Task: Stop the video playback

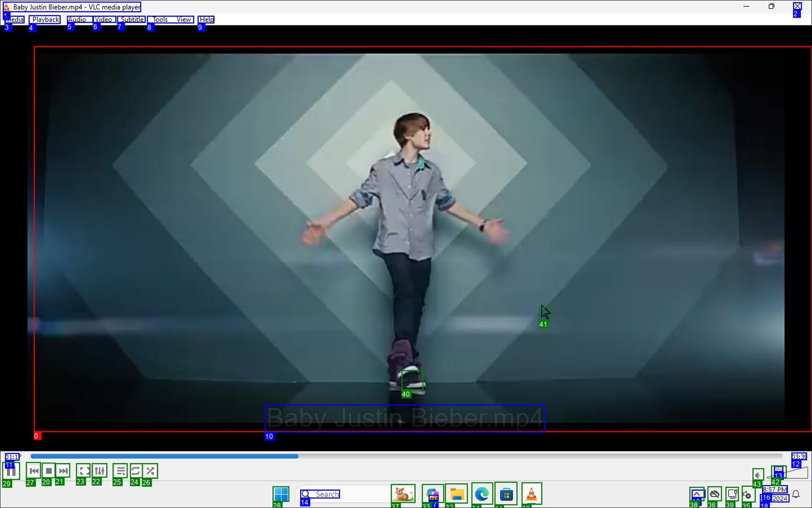Action: point(49,471)
